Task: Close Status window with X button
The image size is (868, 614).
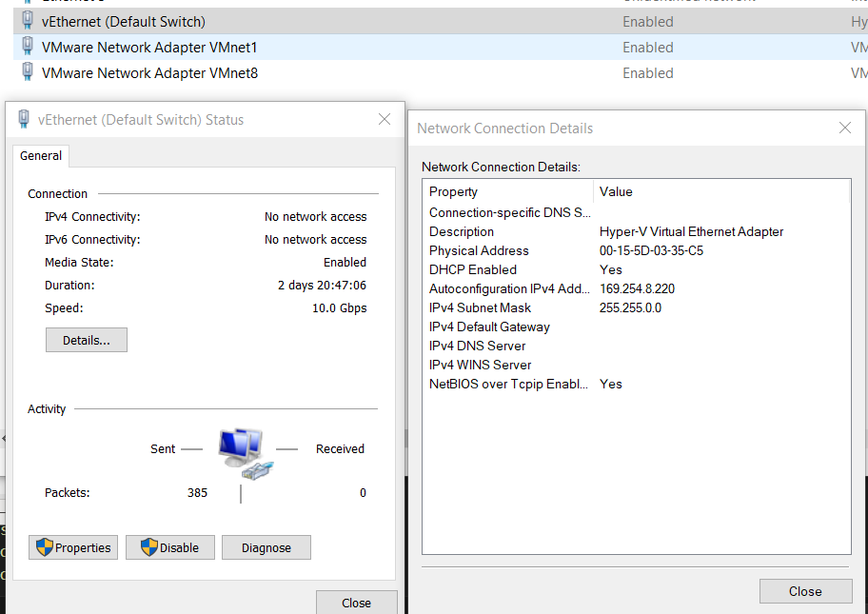Action: [x=385, y=120]
